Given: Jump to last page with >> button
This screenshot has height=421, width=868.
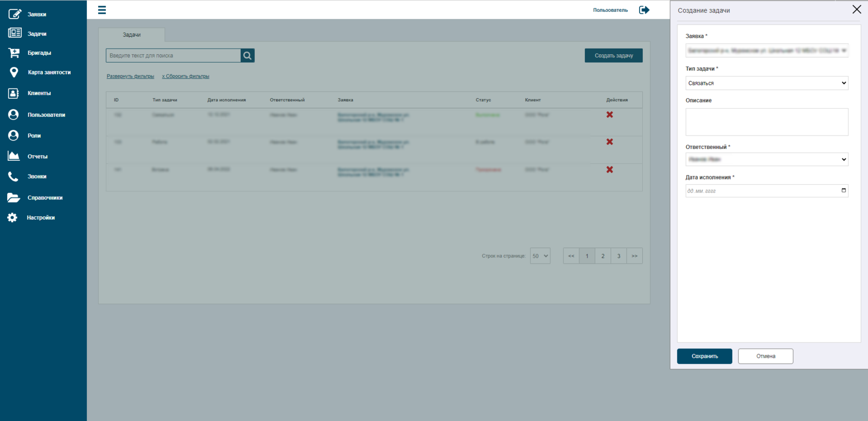Looking at the screenshot, I should click(634, 256).
